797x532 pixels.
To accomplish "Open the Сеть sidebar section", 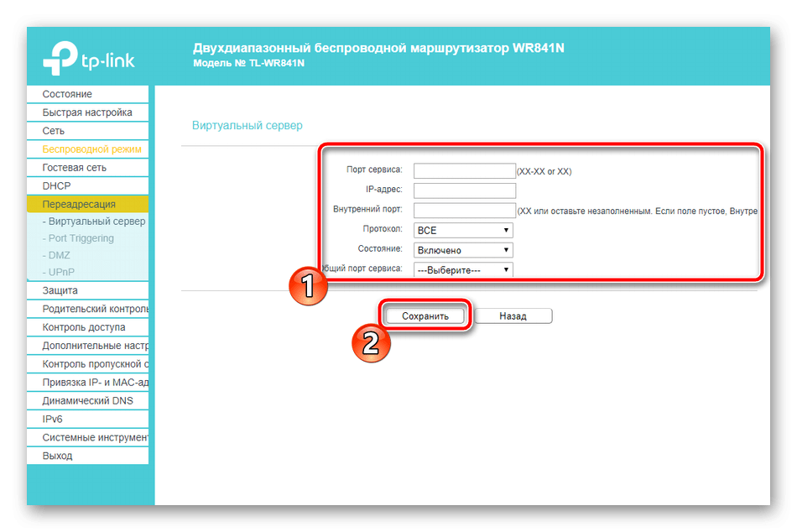I will (x=54, y=131).
